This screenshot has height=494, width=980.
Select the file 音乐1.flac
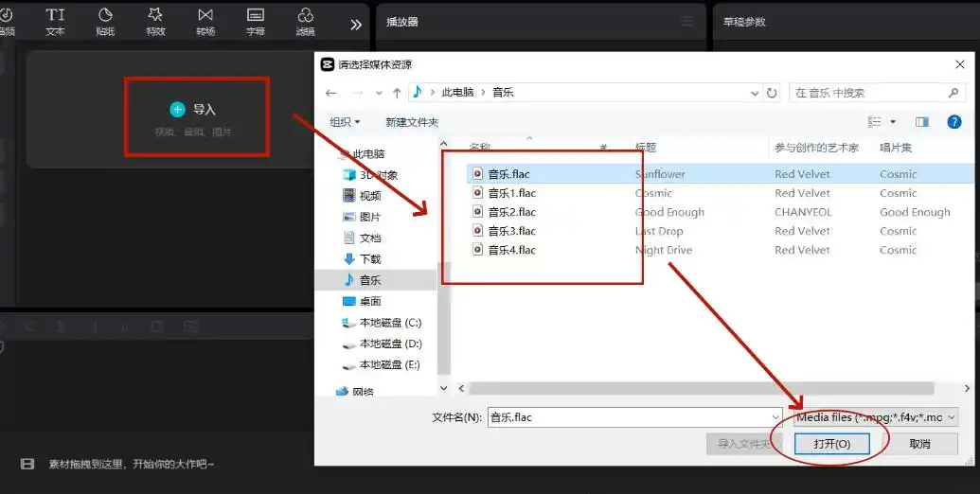pos(512,193)
